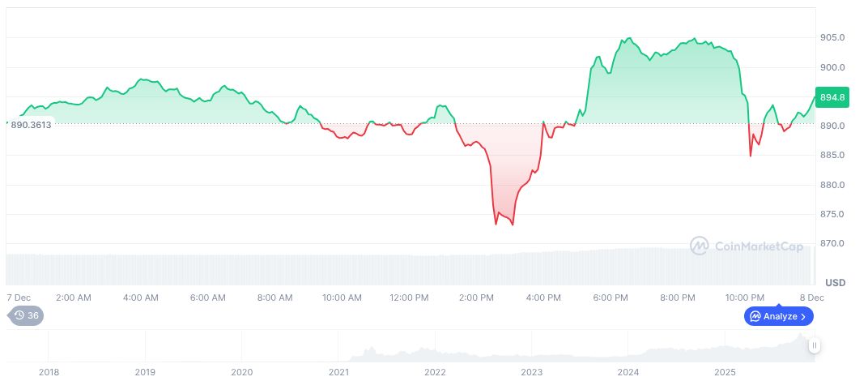Select the 6:00 PM time axis label

(611, 298)
